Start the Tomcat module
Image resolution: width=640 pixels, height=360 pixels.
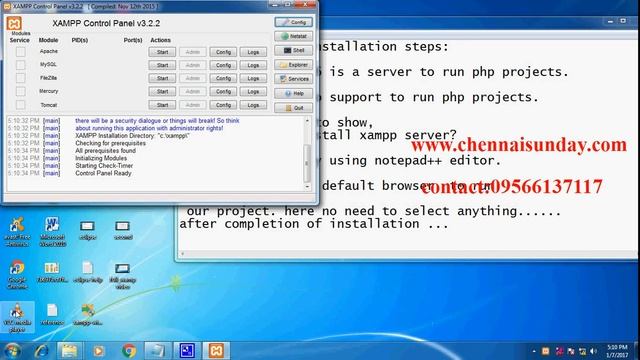pyautogui.click(x=162, y=105)
